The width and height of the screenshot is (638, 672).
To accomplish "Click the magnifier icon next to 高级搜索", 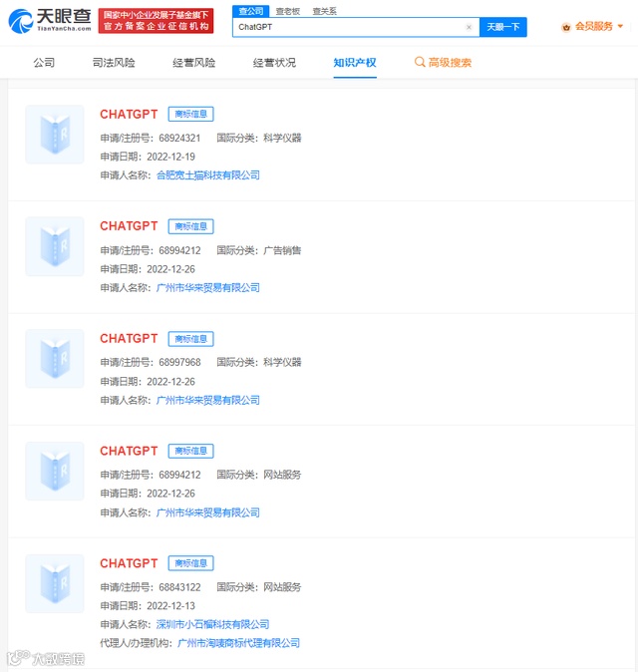I will click(420, 62).
